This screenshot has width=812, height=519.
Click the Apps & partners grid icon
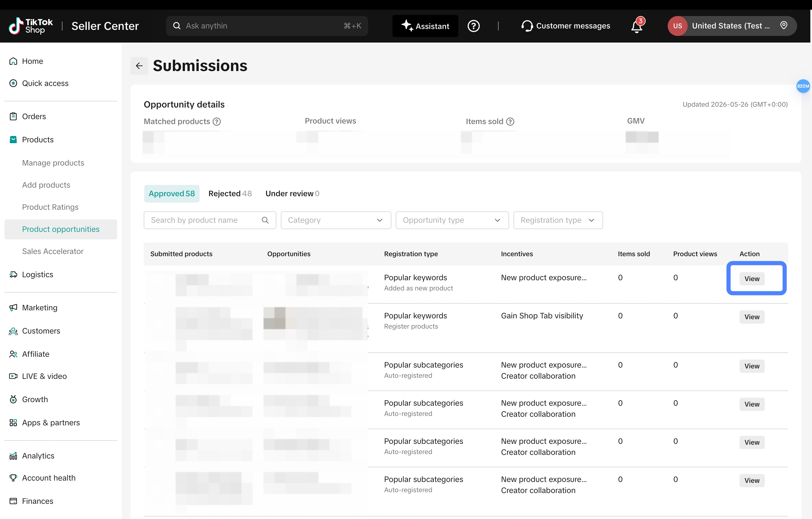tap(13, 423)
